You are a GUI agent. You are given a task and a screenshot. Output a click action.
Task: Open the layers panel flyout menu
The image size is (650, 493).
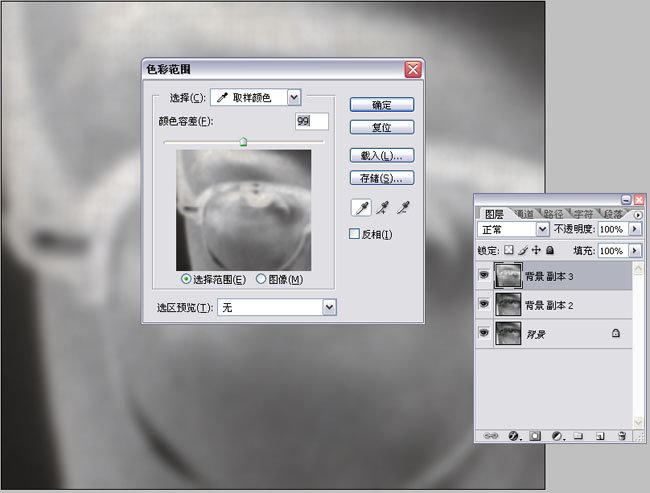pos(638,215)
